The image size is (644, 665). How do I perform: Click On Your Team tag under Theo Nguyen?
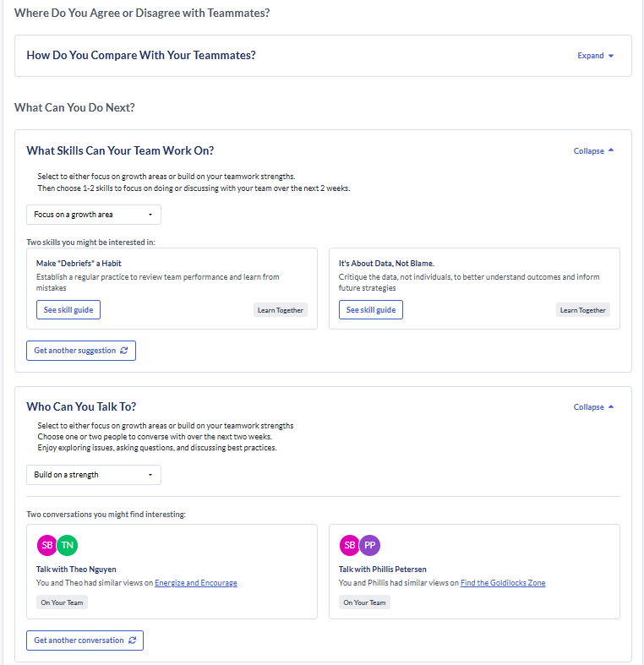(x=63, y=602)
